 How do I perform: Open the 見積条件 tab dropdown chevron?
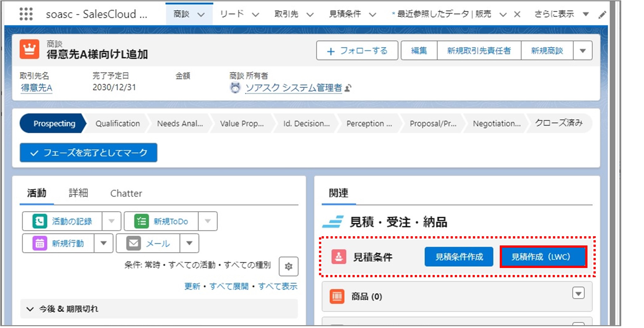click(373, 14)
